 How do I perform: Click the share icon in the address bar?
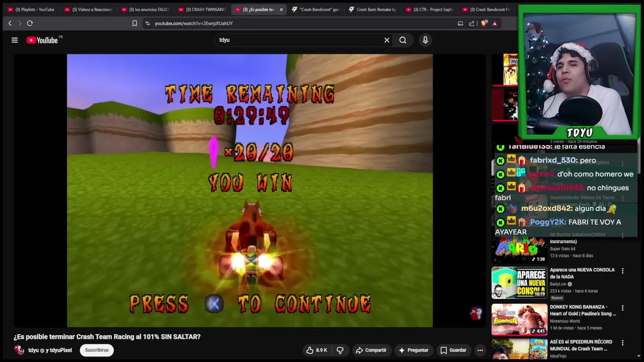point(471,23)
